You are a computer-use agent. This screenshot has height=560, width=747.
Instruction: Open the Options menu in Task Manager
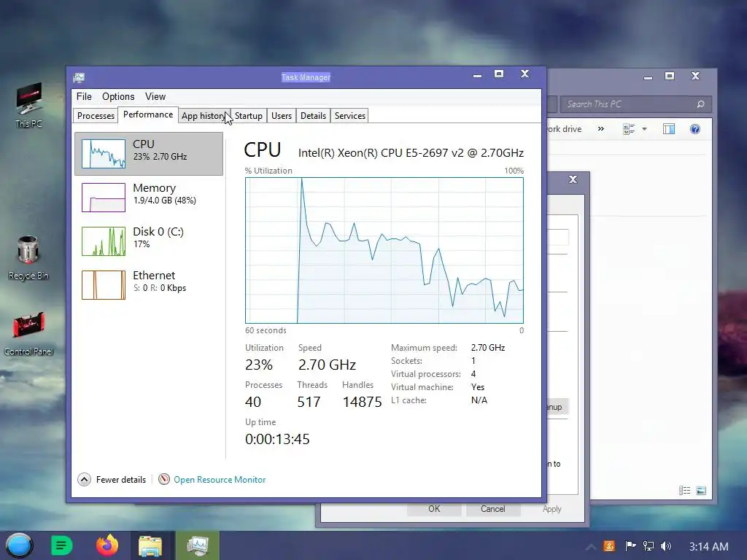tap(118, 97)
